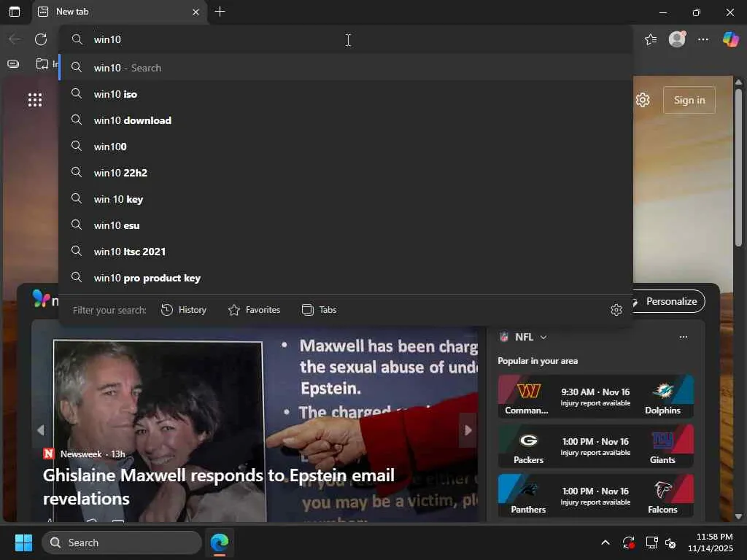Click the scrollbar up arrow
This screenshot has height=560, width=747.
tap(738, 82)
